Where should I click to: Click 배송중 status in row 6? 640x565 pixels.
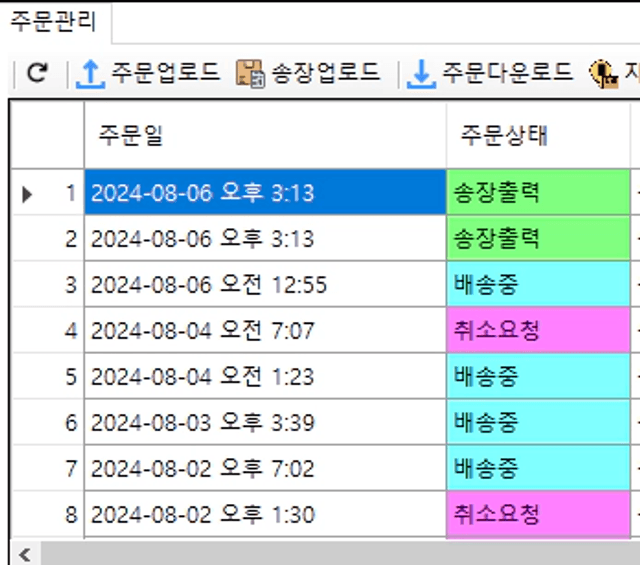(x=538, y=422)
